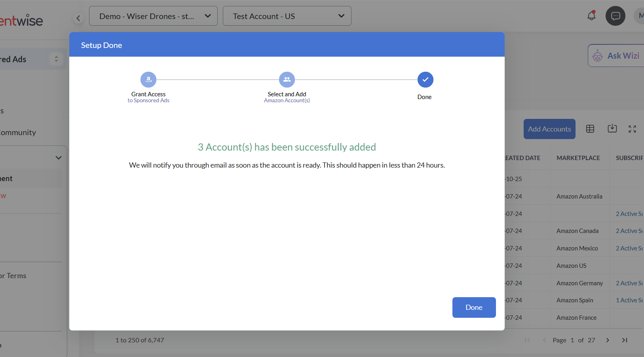Jump to the last page of results
The height and width of the screenshot is (357, 644).
tap(625, 340)
